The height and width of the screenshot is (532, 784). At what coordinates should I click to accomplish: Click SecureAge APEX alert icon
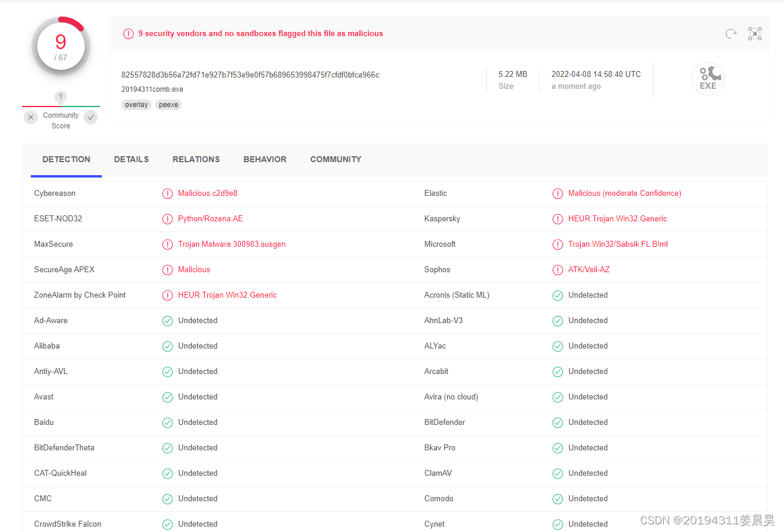tap(168, 270)
